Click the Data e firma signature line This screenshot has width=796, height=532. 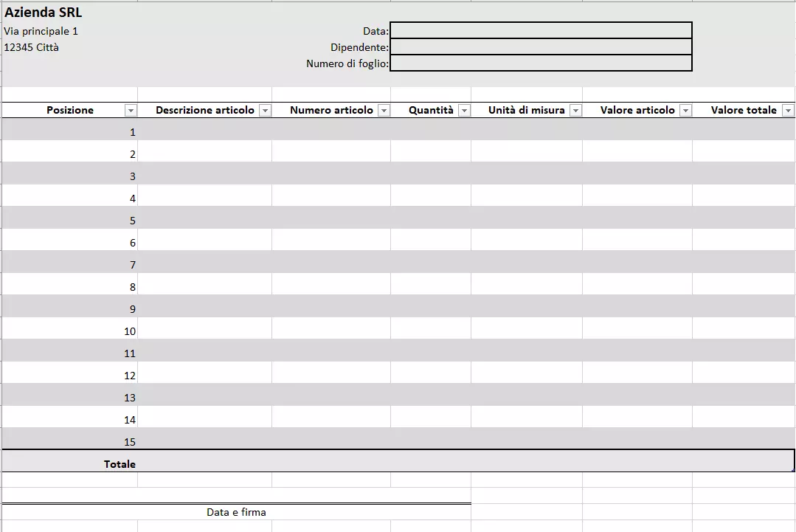point(238,511)
